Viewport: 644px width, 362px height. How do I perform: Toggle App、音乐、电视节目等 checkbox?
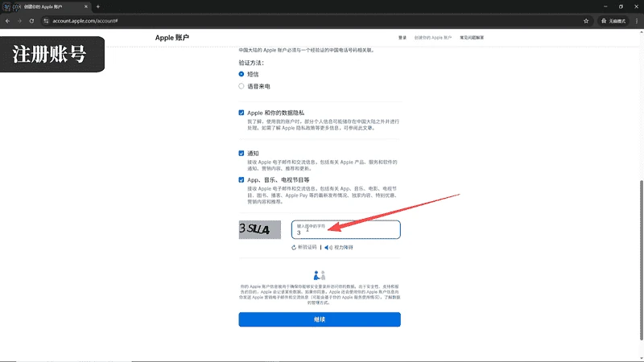pyautogui.click(x=241, y=179)
